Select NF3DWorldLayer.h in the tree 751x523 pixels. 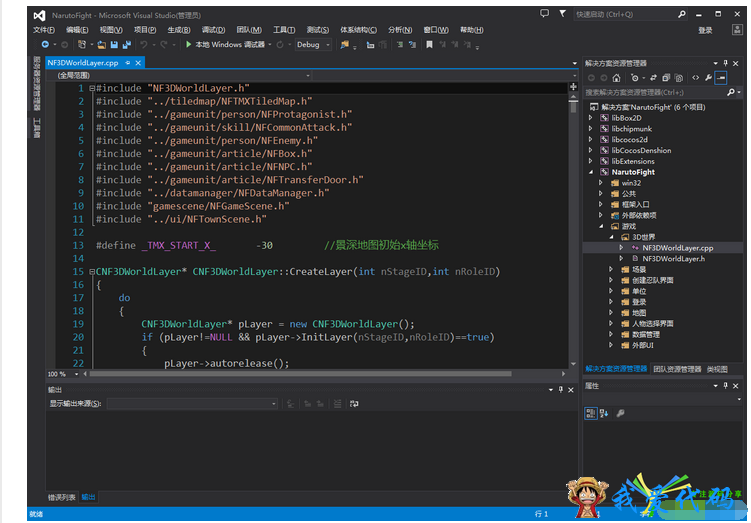click(x=673, y=259)
